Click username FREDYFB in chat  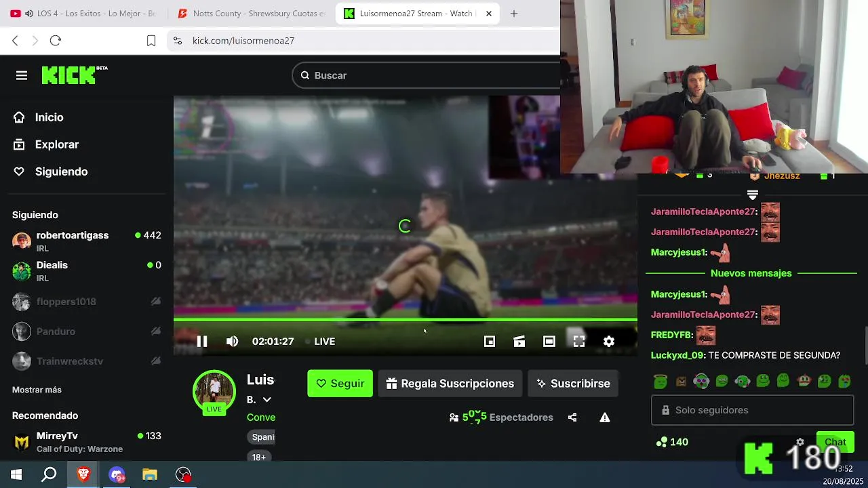click(x=672, y=335)
